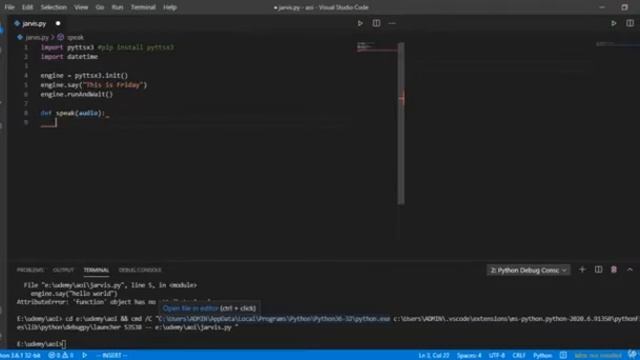Open errors and warnings count in status bar

click(61, 356)
